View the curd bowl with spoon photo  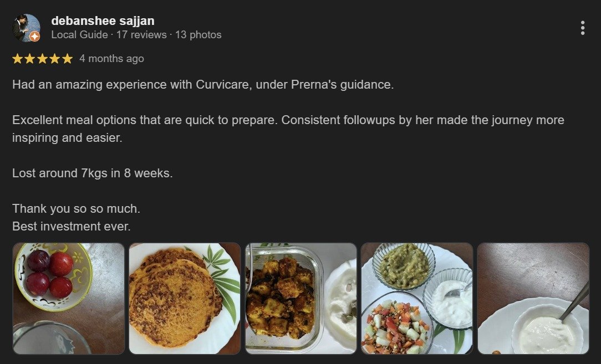[533, 298]
